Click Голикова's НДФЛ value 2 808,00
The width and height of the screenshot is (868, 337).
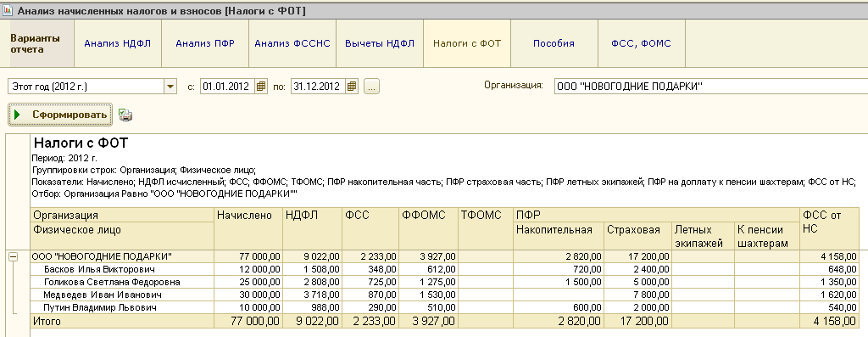coord(321,282)
